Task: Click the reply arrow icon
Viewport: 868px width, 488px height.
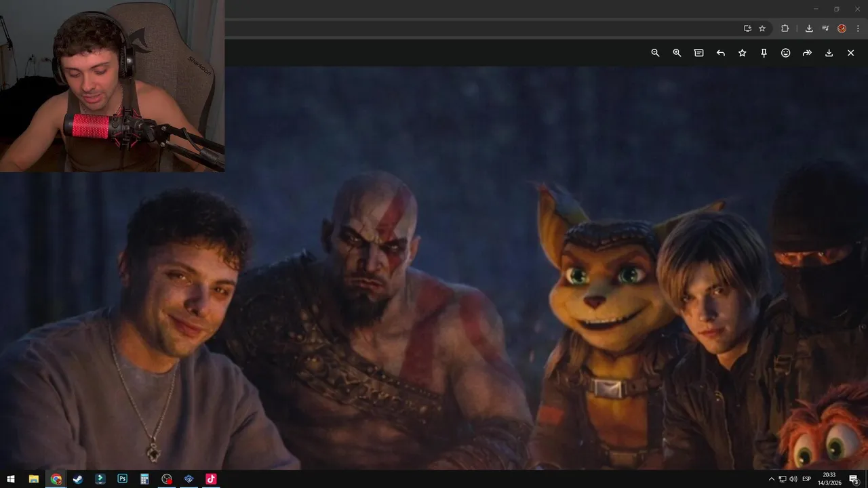Action: point(720,53)
